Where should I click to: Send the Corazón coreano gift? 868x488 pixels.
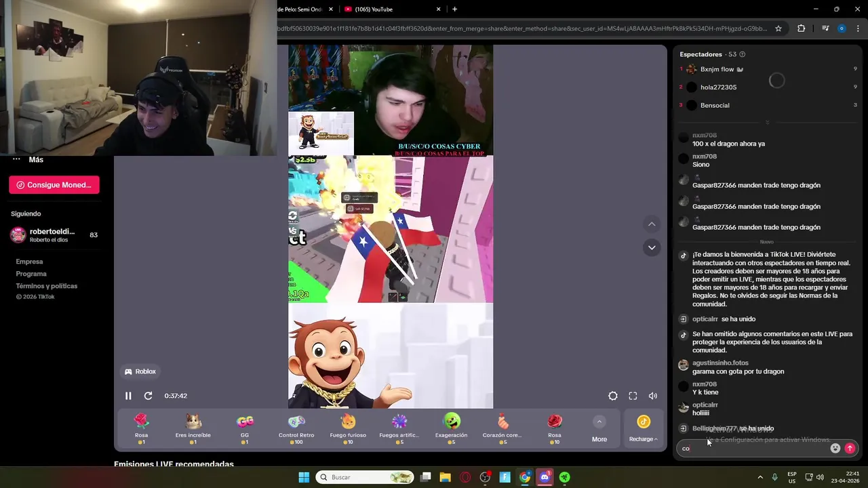pos(502,429)
